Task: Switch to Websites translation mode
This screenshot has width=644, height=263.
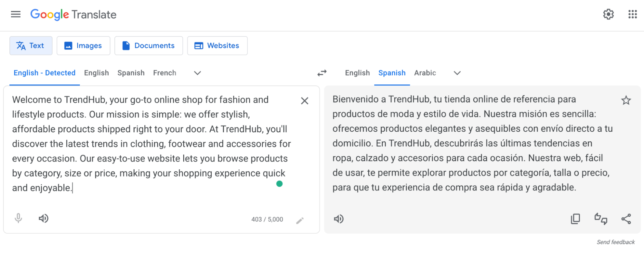Action: 217,46
